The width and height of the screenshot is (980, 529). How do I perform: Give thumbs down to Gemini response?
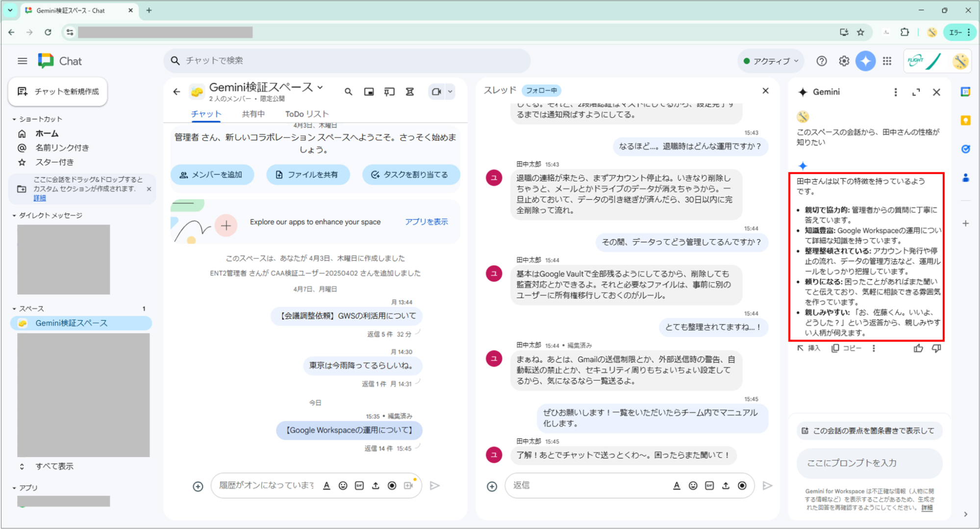936,348
